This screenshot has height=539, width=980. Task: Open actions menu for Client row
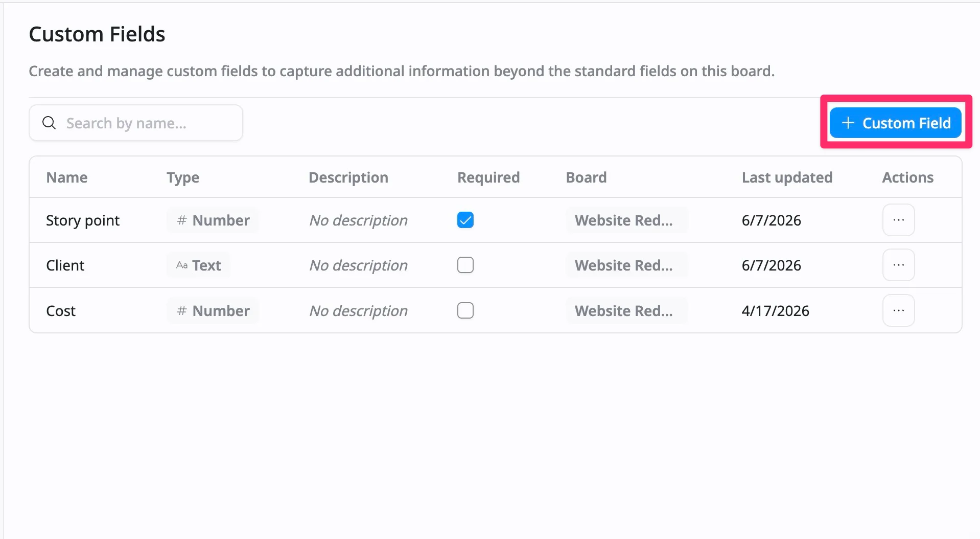(x=898, y=265)
